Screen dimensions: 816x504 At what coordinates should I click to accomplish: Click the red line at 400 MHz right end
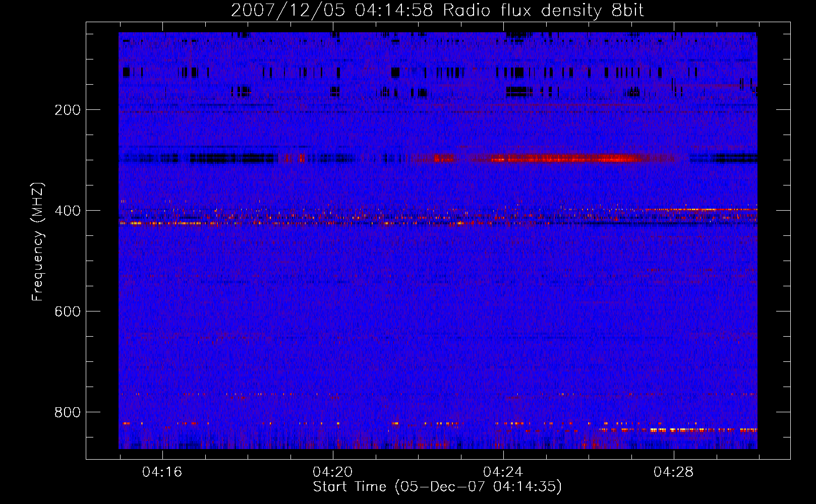click(x=701, y=209)
